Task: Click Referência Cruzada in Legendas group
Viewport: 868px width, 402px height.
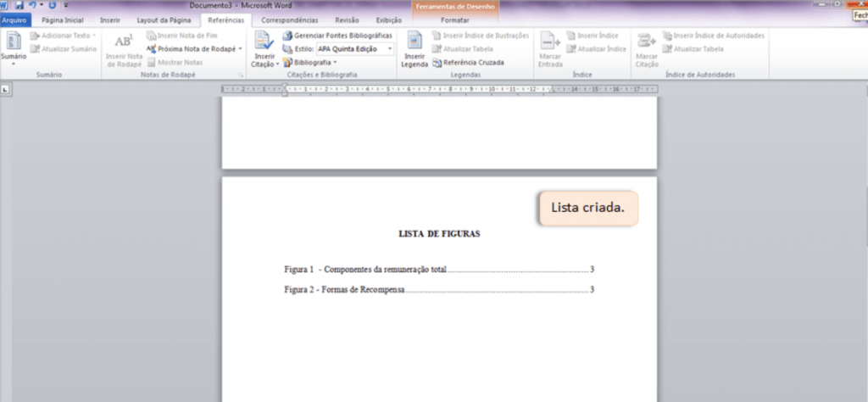Action: [468, 63]
